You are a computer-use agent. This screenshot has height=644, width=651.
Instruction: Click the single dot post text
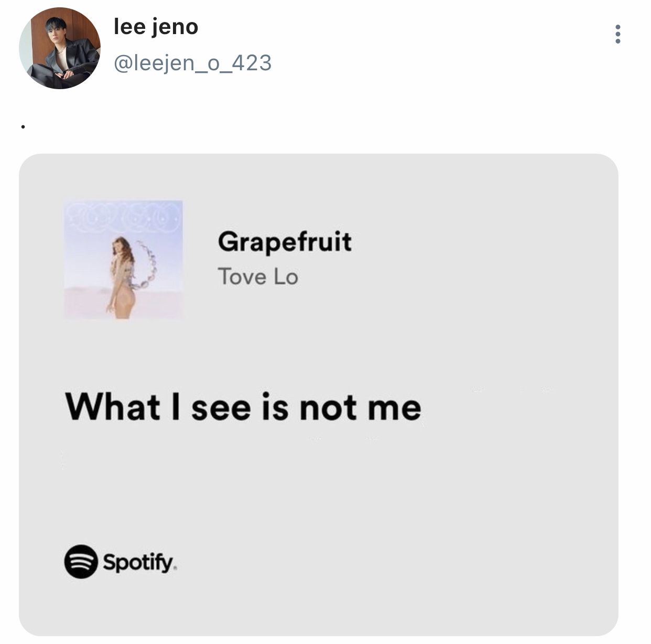point(23,126)
